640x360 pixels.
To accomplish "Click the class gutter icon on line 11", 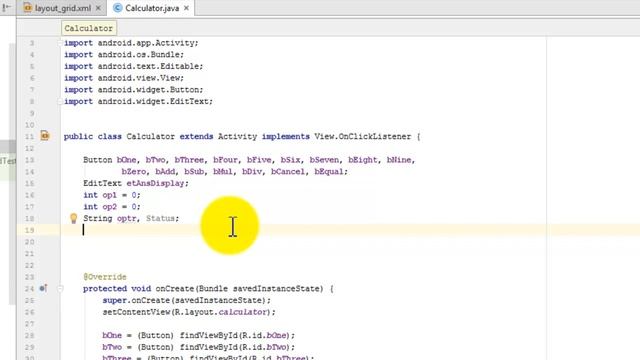I will click(x=45, y=136).
